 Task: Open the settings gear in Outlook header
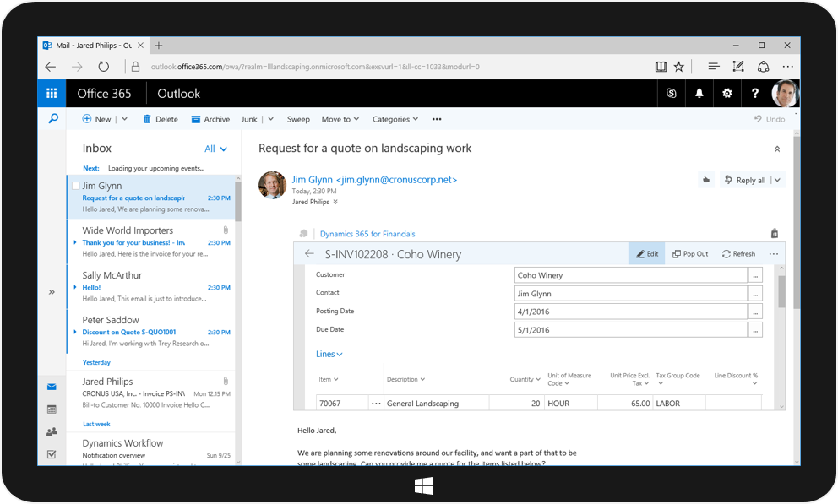click(x=727, y=94)
